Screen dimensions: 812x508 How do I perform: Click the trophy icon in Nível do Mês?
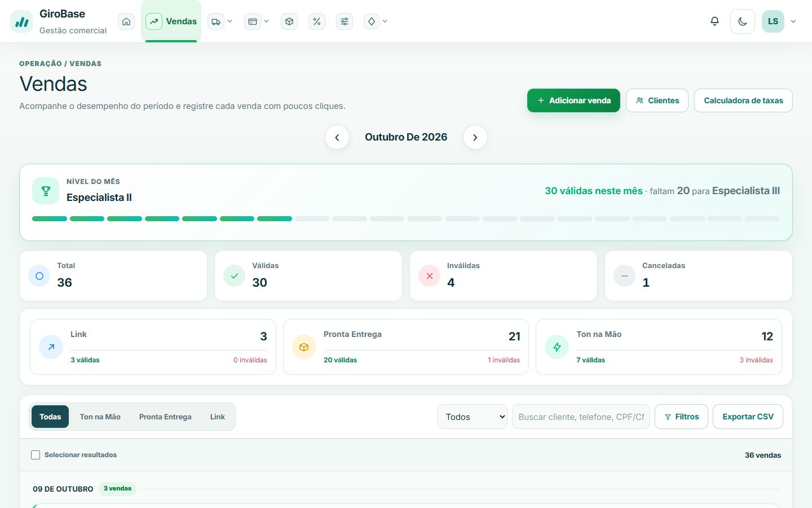(x=46, y=191)
